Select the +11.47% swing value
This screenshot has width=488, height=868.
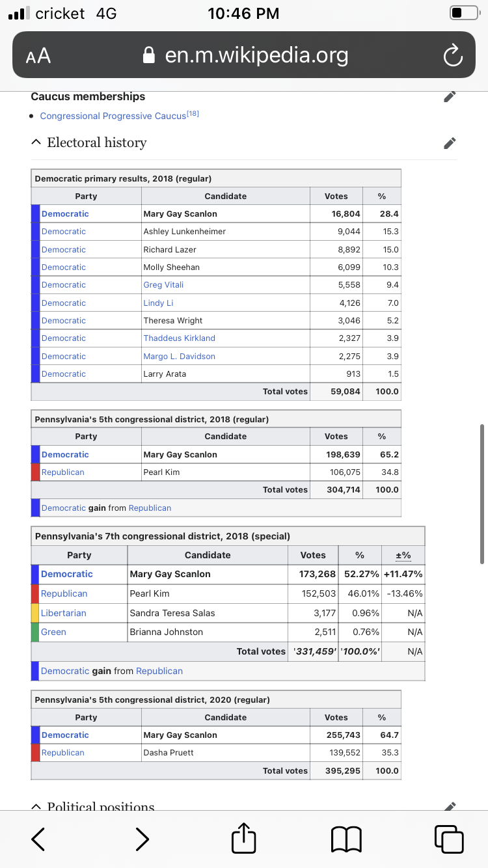(403, 574)
